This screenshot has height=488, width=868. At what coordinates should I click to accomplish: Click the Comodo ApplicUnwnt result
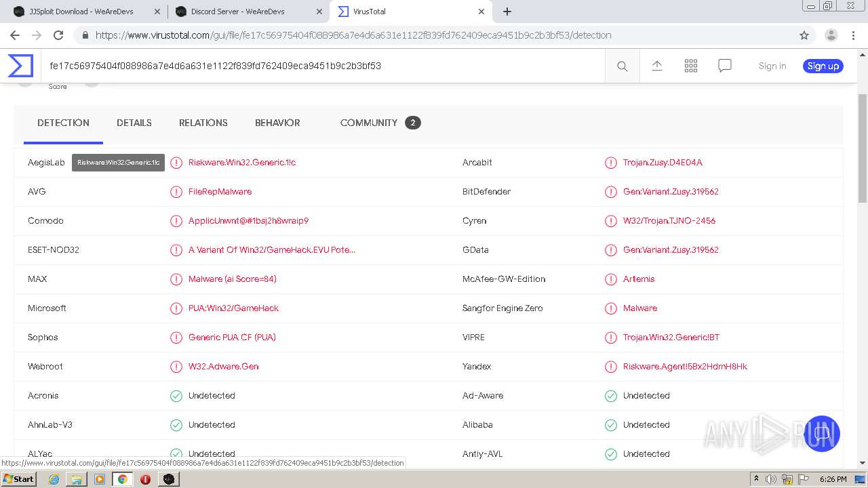(248, 221)
